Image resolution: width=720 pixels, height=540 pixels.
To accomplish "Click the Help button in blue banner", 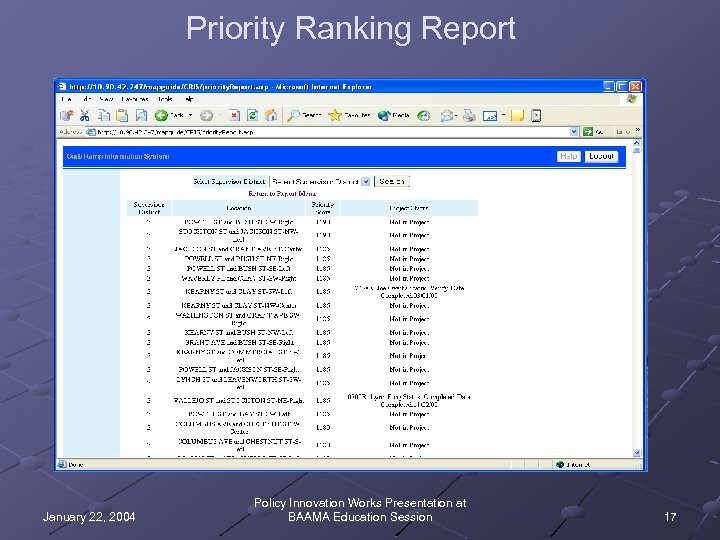I will point(568,157).
